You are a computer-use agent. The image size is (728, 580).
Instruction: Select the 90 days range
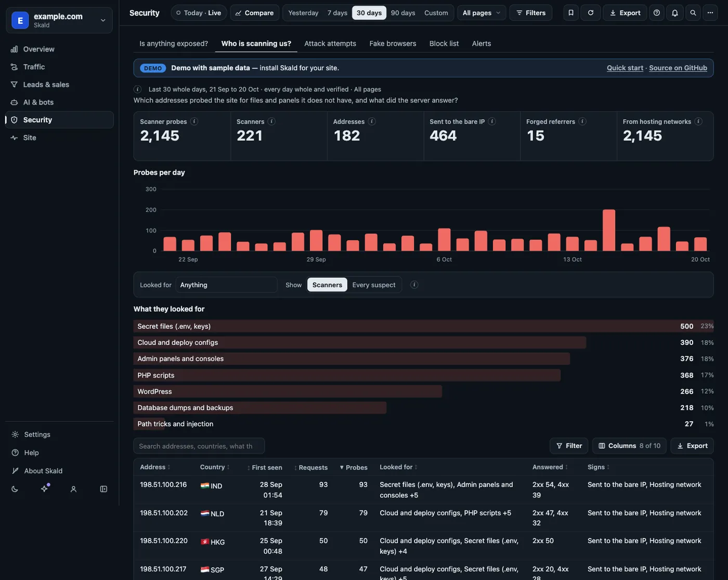click(x=403, y=12)
